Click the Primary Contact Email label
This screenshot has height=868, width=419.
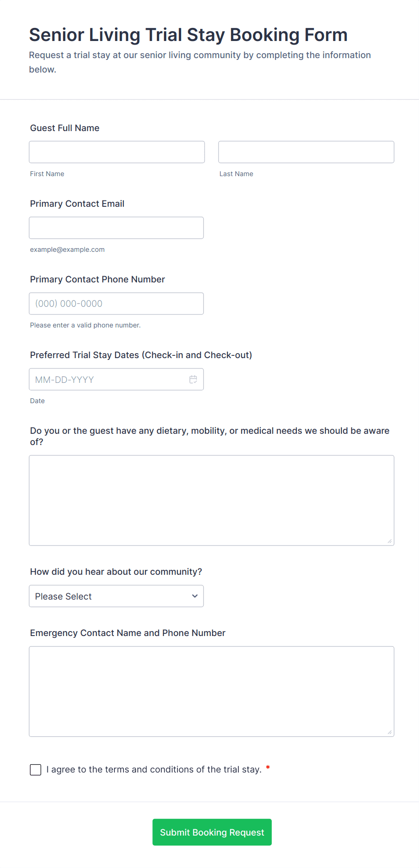(77, 204)
